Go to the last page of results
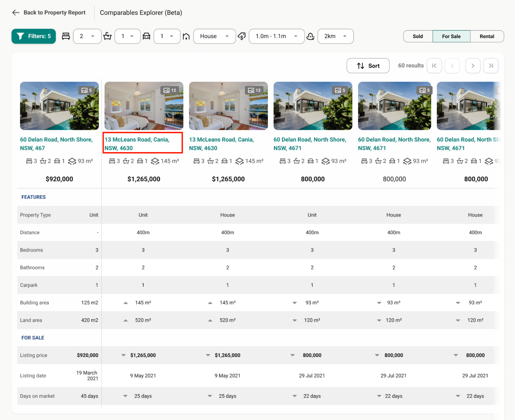 [x=491, y=66]
